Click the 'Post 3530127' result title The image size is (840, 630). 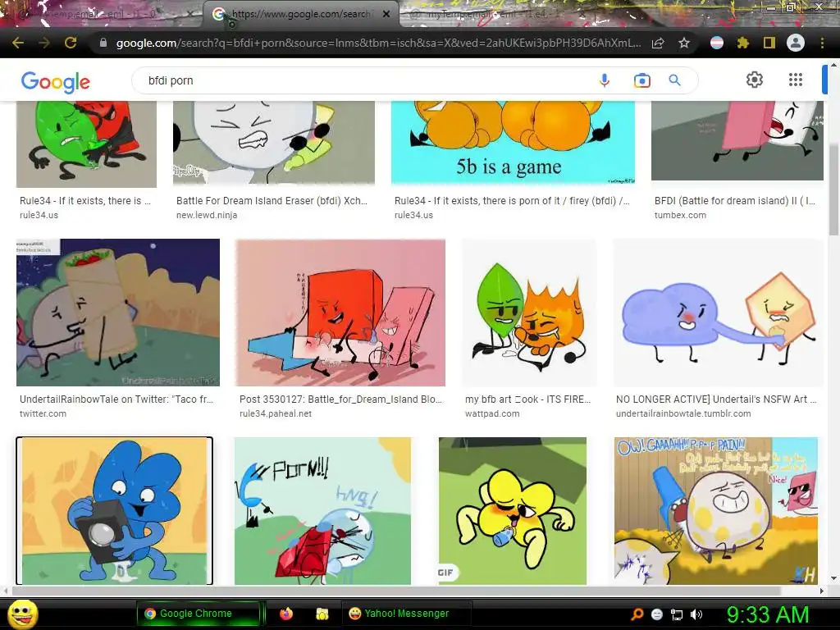click(x=340, y=399)
